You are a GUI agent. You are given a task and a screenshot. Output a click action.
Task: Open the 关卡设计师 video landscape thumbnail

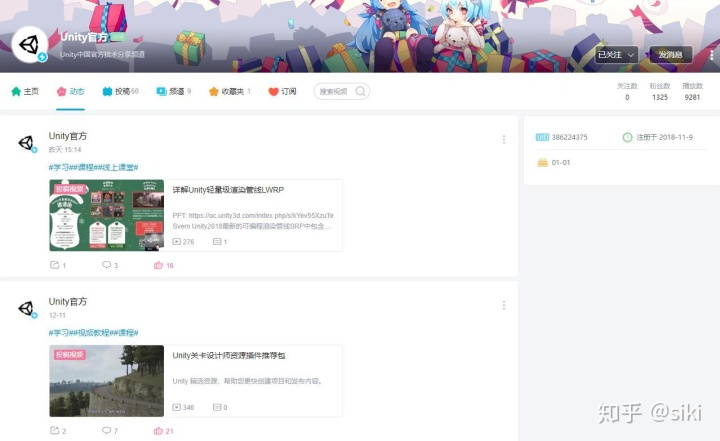pos(107,381)
